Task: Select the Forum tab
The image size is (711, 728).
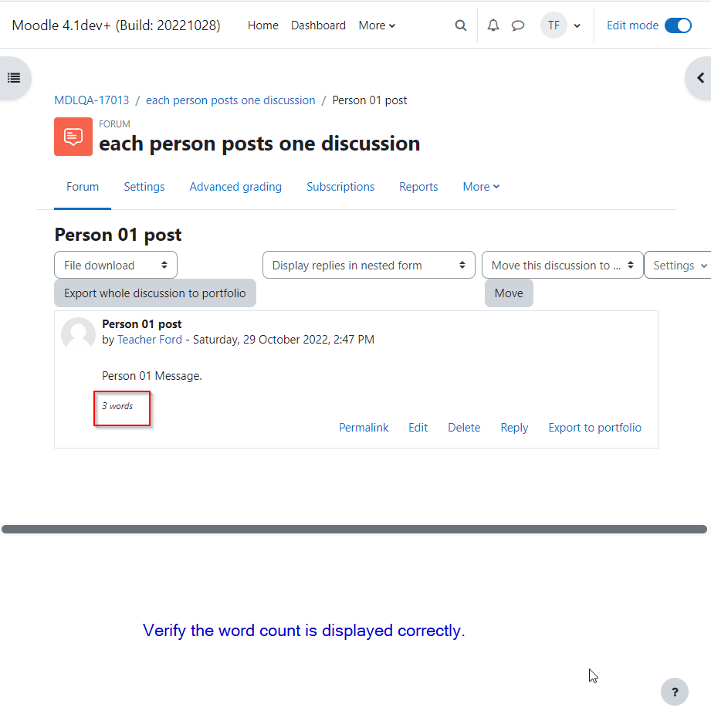Action: [x=83, y=187]
